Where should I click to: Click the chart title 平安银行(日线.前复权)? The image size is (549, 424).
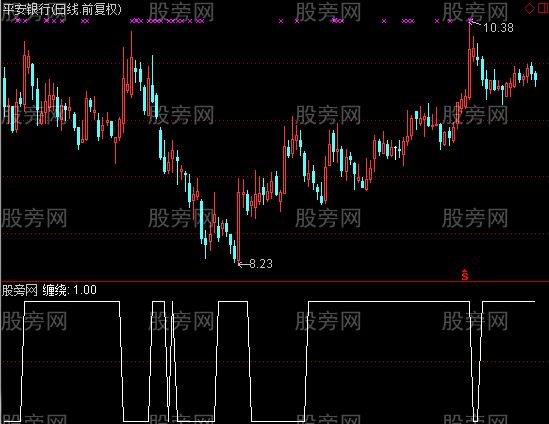(x=62, y=9)
